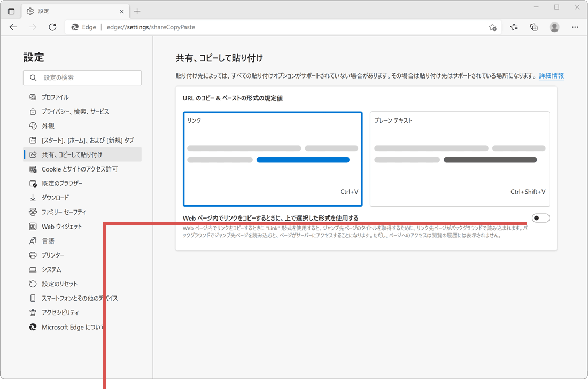Screen dimensions: 588x389
Task: Close the Edge window
Action: 577,7
